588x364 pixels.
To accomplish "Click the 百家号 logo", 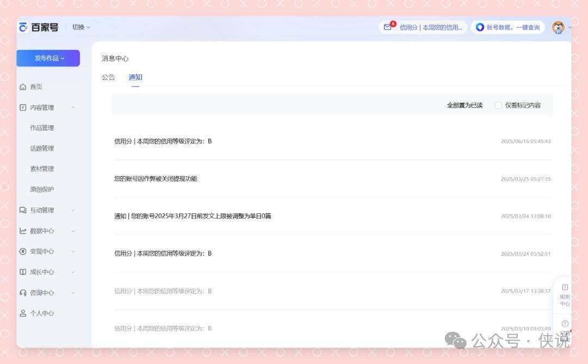I will click(38, 27).
